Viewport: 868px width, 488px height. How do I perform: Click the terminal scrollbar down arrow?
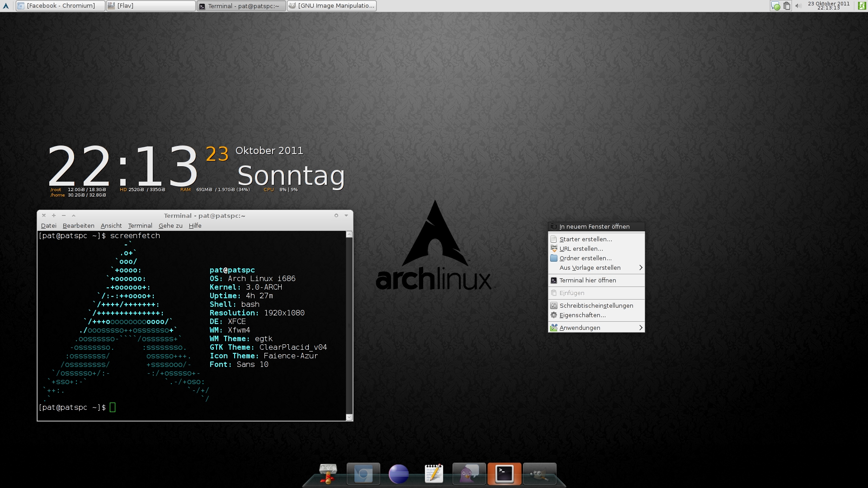click(349, 418)
